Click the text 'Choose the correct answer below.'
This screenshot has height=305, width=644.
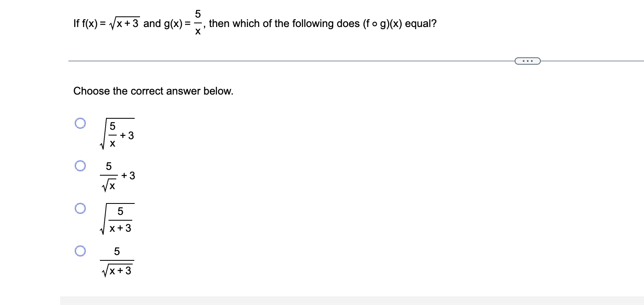[154, 91]
